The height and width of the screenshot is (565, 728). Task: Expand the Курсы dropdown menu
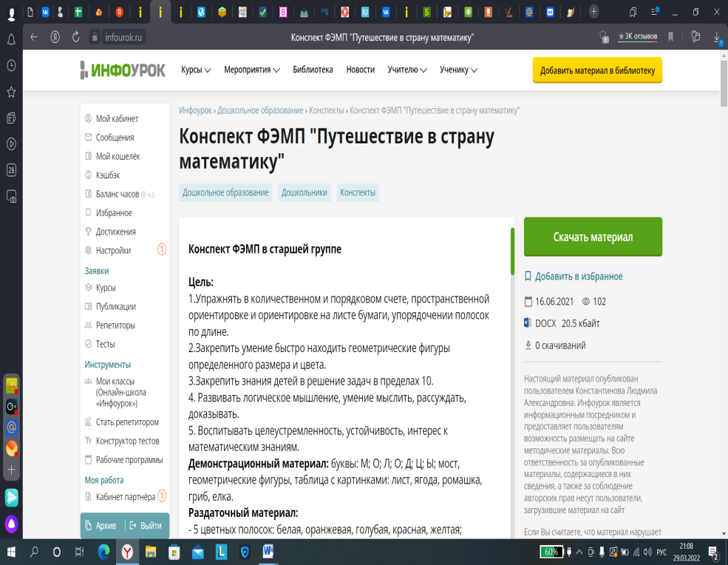(x=196, y=70)
